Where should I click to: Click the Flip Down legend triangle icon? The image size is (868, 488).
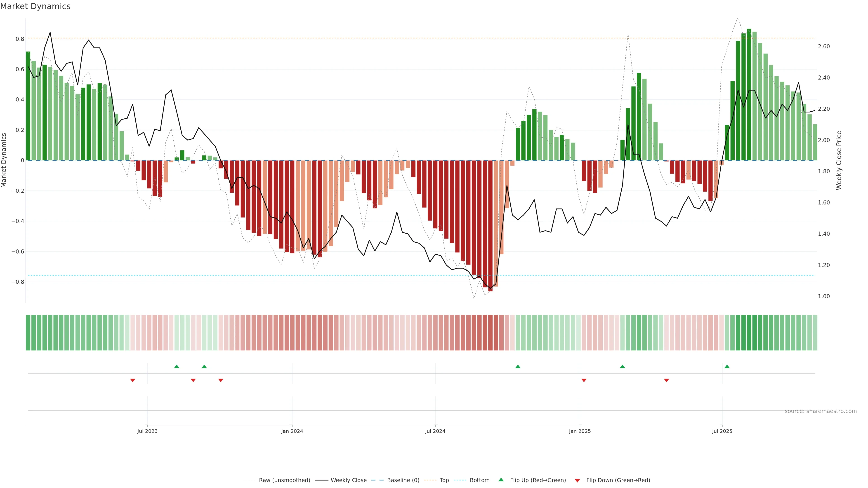[577, 481]
